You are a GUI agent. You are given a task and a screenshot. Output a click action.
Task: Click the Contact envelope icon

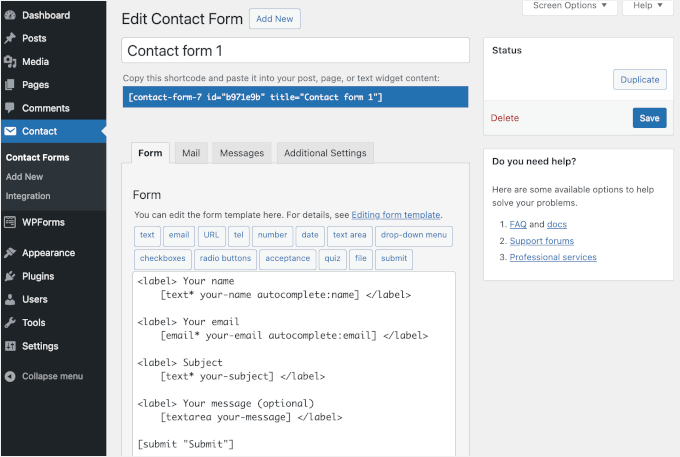click(x=10, y=131)
